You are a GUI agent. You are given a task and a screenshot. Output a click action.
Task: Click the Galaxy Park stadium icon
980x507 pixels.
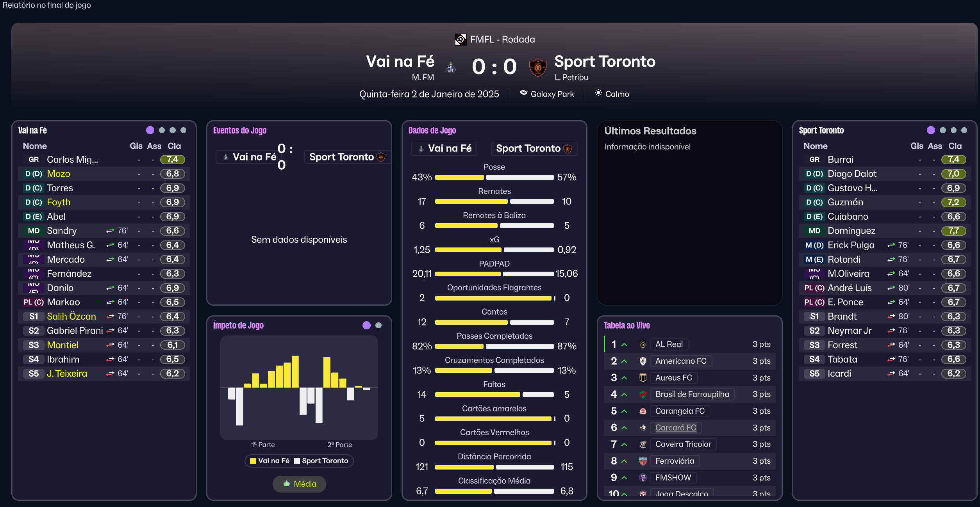pos(523,93)
